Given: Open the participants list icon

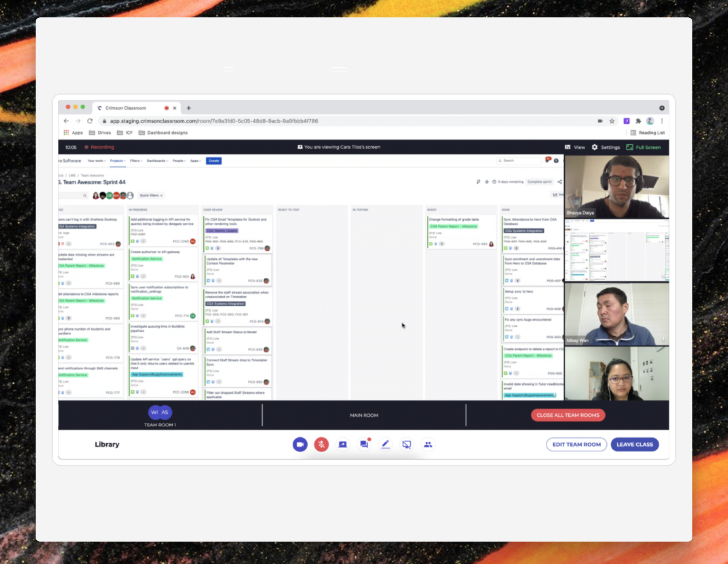Looking at the screenshot, I should click(428, 444).
